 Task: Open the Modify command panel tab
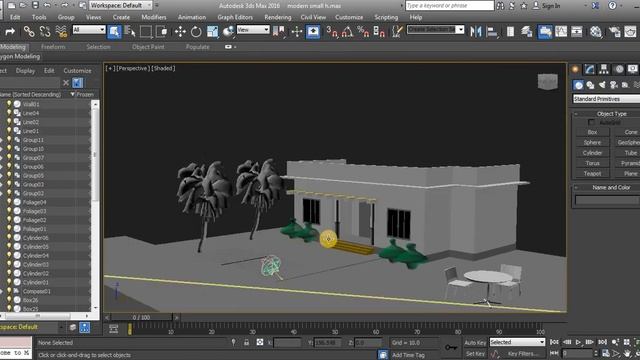pyautogui.click(x=589, y=69)
